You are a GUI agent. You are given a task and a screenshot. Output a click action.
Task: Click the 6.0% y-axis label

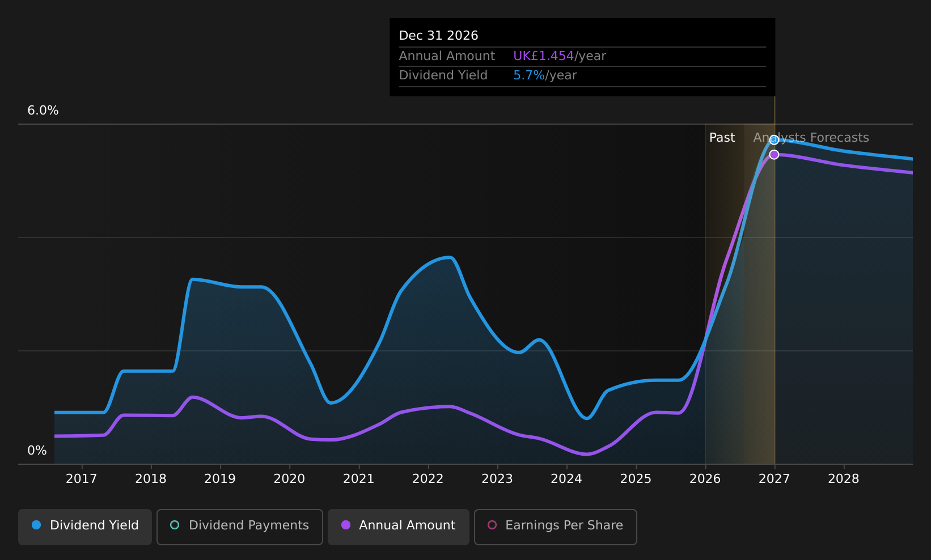[x=43, y=111]
